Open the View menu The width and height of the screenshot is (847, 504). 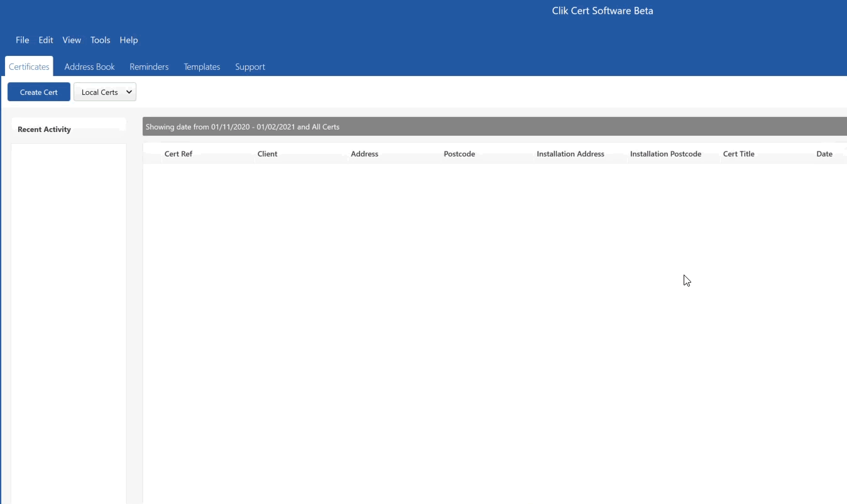(71, 40)
